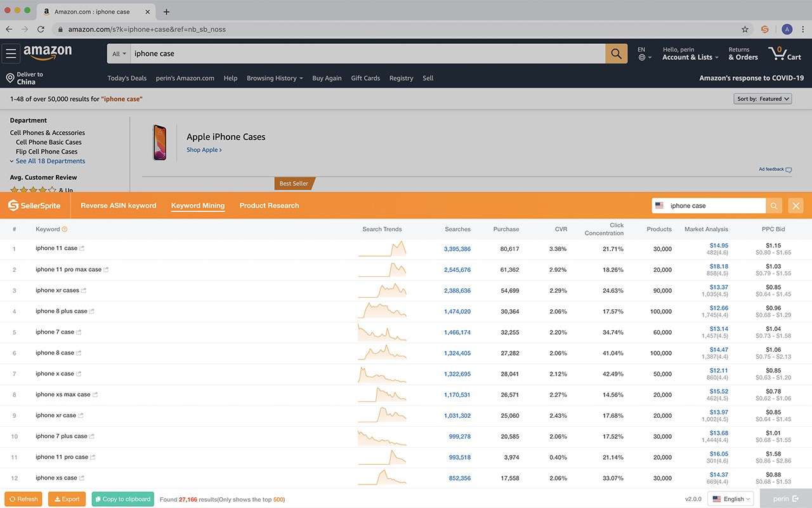Click into Amazon search field

pos(368,54)
